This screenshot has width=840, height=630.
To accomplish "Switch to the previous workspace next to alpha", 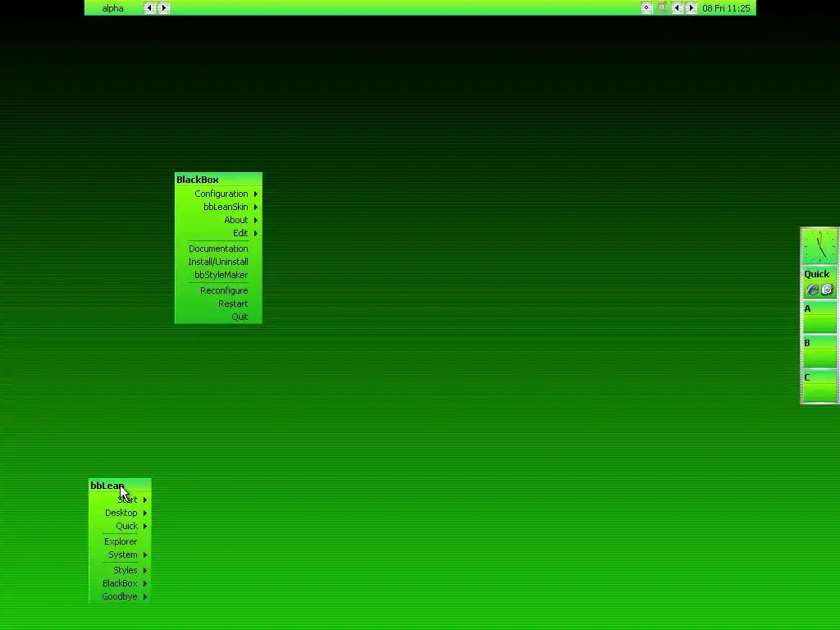I will point(149,8).
